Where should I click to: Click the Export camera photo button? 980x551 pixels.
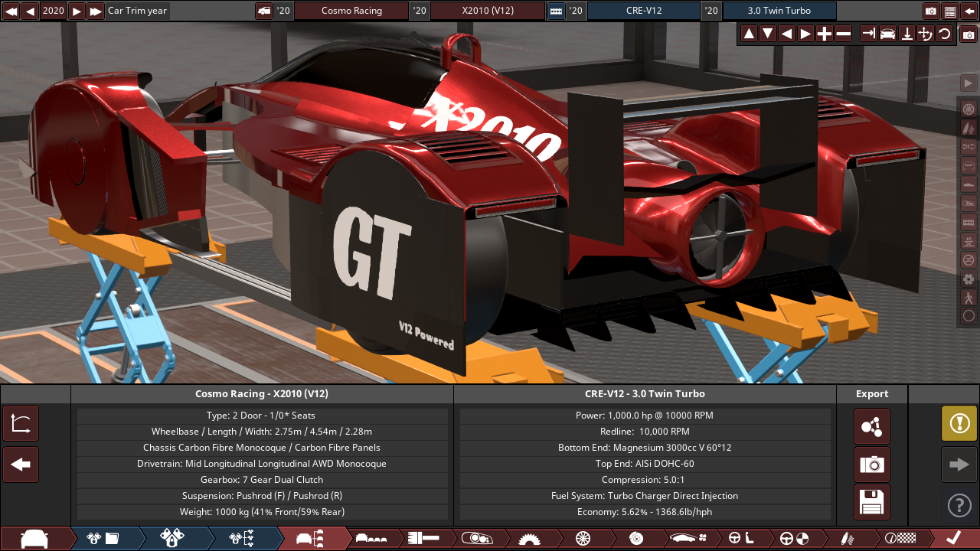pos(872,465)
